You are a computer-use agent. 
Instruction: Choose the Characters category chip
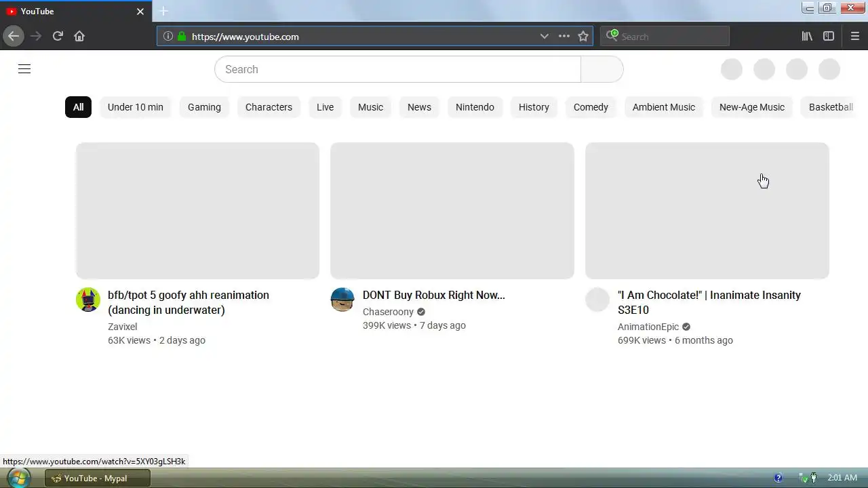269,107
